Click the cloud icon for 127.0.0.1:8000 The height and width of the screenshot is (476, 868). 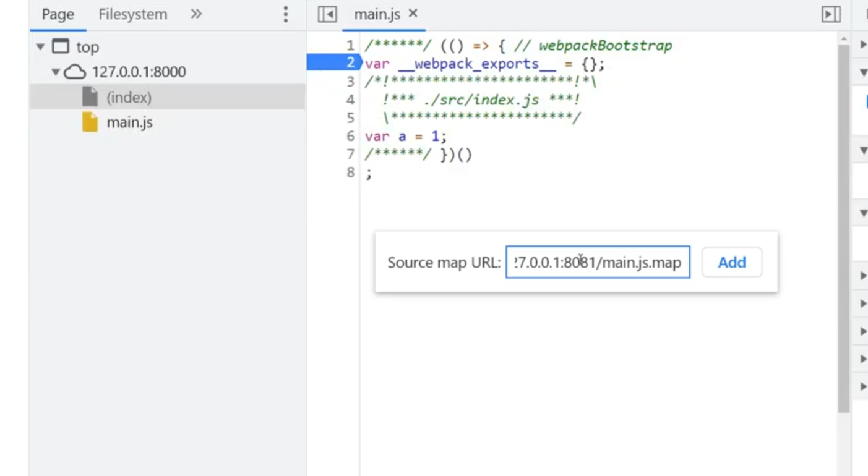(x=75, y=72)
